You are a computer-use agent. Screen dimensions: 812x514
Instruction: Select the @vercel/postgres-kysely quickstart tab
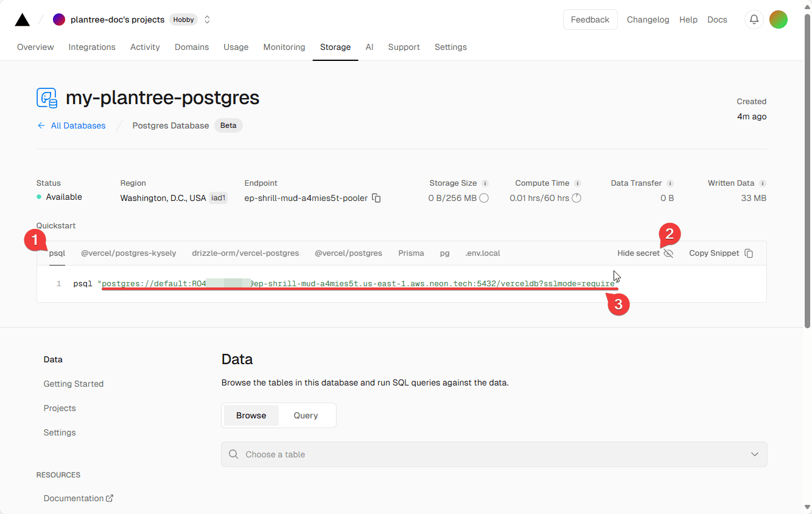pos(128,253)
